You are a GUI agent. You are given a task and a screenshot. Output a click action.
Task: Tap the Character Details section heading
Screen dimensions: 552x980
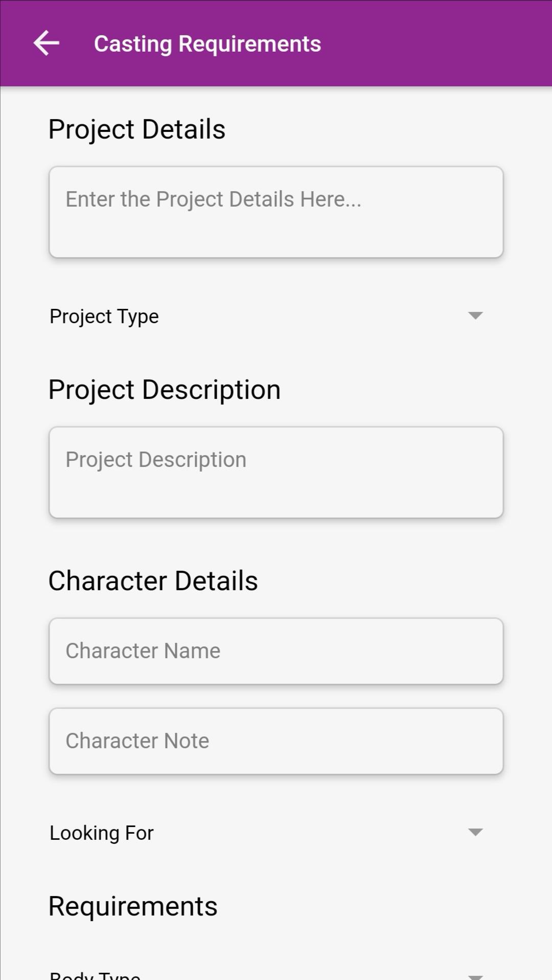tap(153, 581)
